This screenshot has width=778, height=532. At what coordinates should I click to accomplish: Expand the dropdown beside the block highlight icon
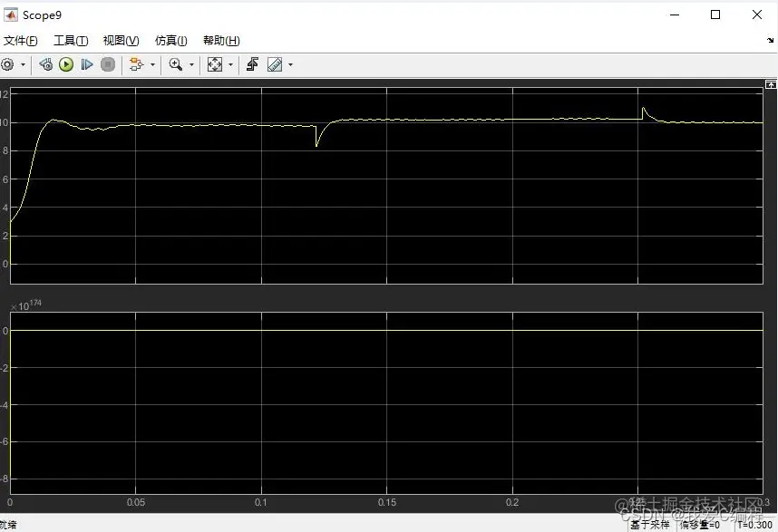(152, 64)
